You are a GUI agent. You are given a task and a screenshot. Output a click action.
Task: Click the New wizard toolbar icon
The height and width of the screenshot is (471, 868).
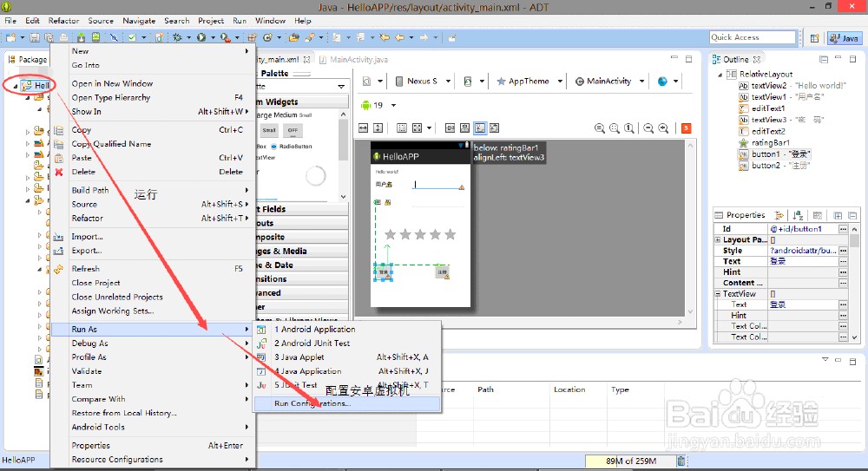point(11,37)
